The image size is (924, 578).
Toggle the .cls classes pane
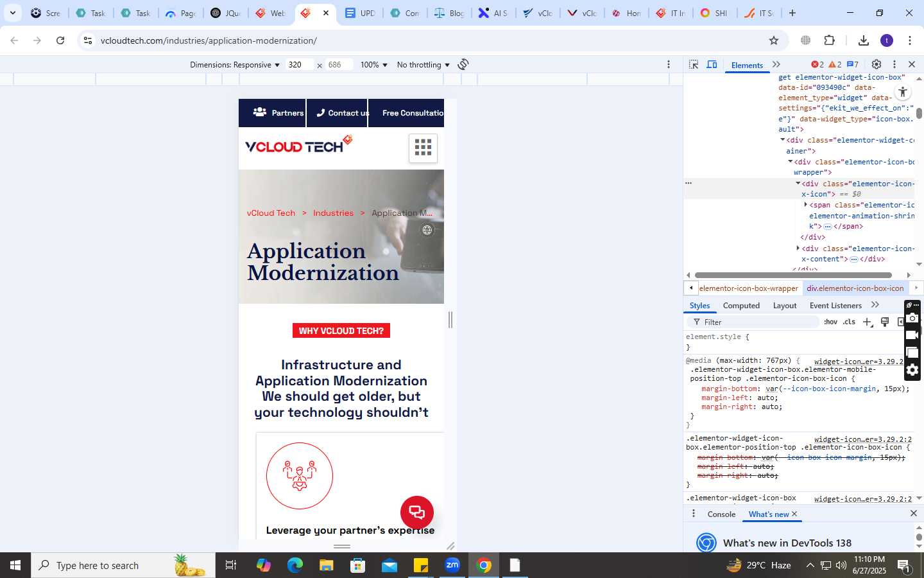(850, 322)
